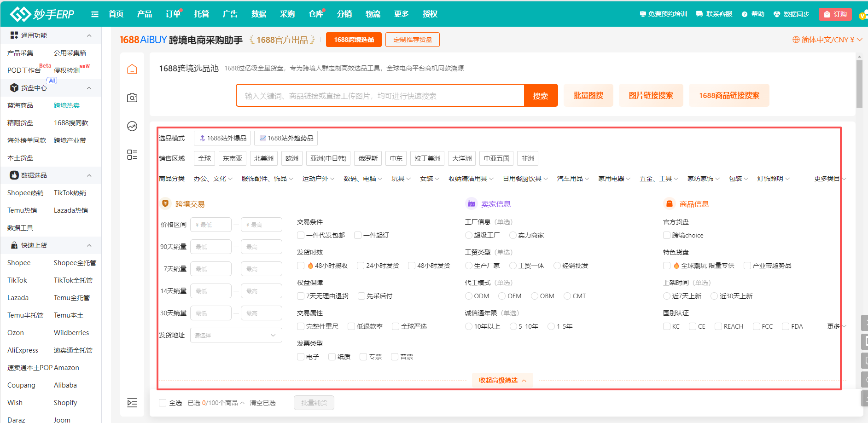
Task: Select 超级工厂 radio option
Action: pyautogui.click(x=469, y=235)
